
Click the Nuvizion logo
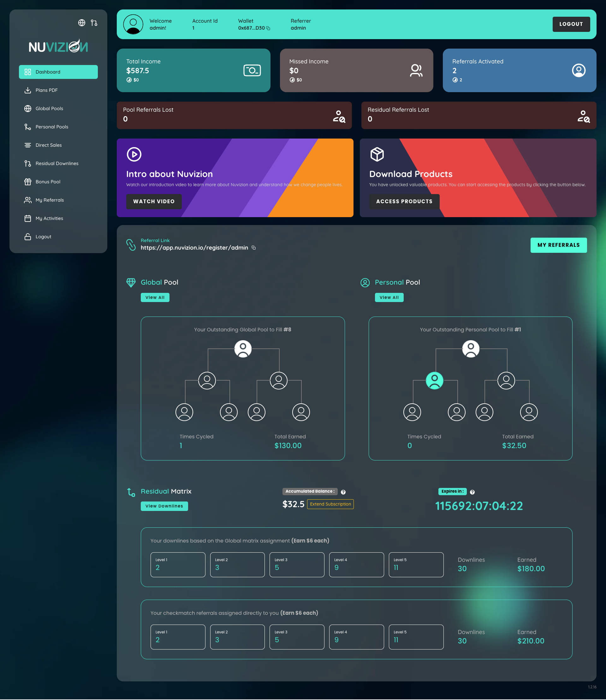[58, 46]
